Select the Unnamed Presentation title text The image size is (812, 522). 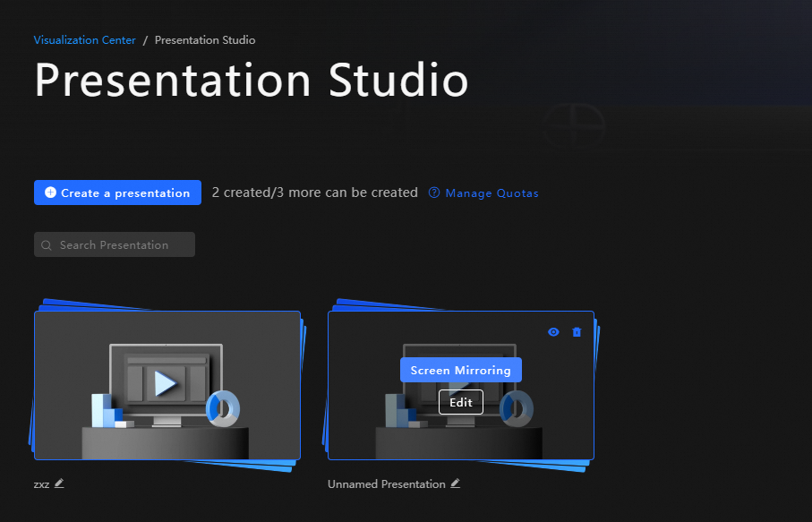387,484
